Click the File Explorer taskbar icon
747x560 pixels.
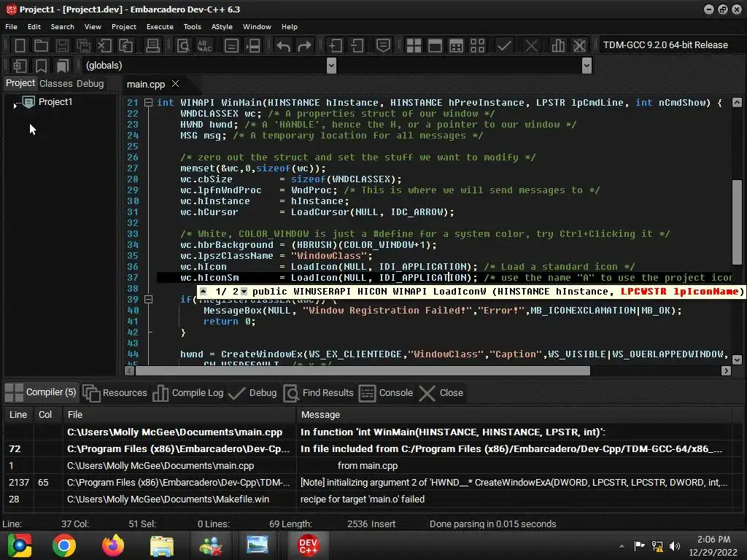[162, 545]
